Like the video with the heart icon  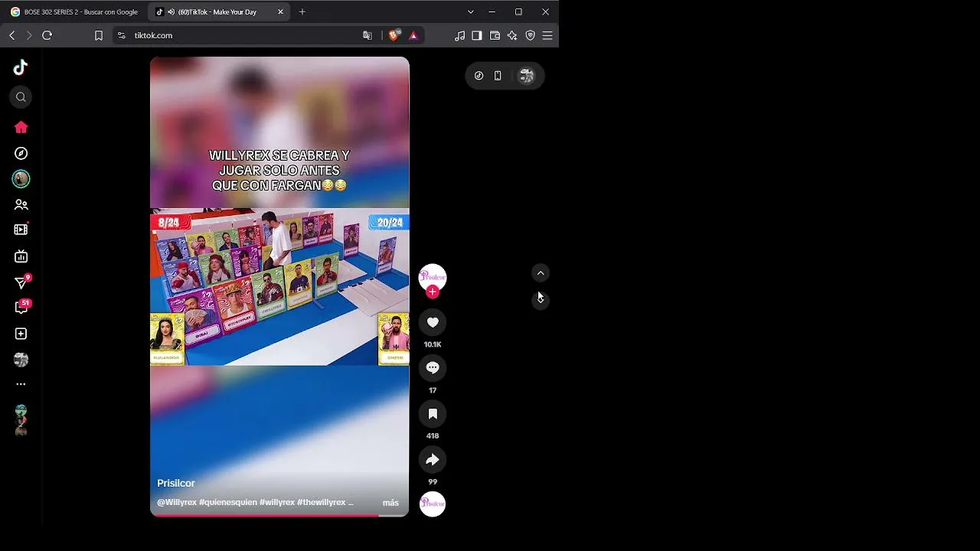click(433, 322)
